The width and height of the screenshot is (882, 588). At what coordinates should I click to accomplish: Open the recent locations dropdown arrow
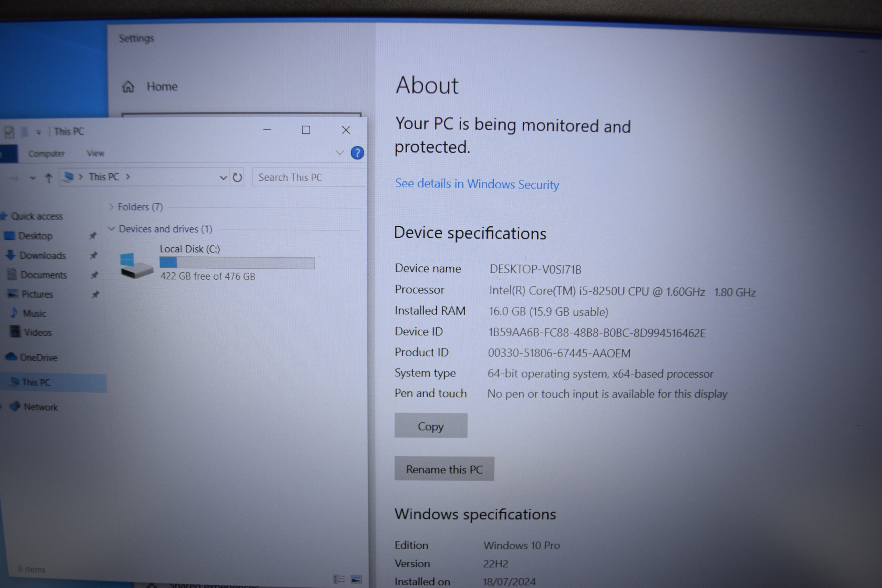click(x=33, y=178)
